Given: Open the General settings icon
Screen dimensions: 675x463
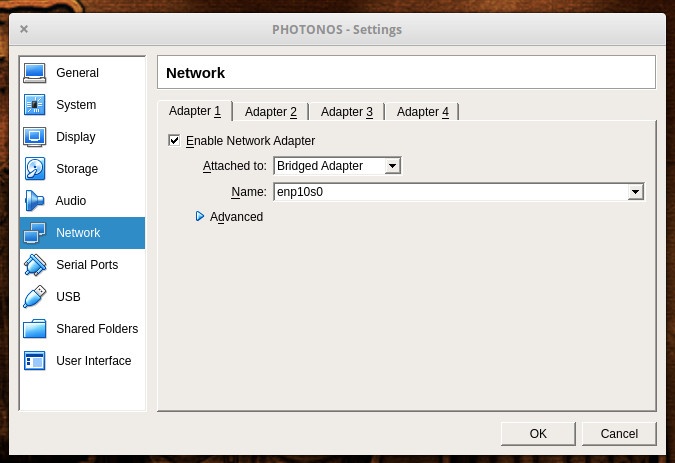Looking at the screenshot, I should 35,73.
